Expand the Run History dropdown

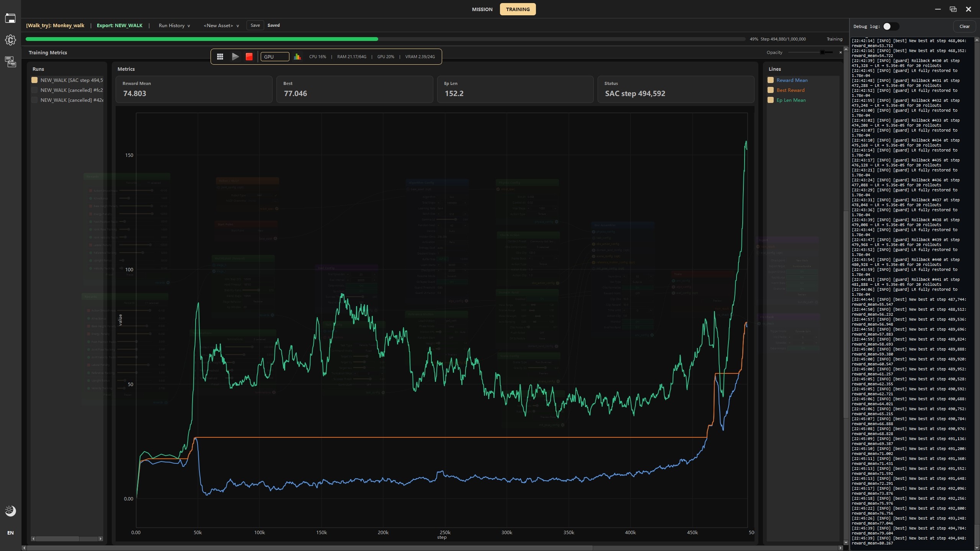tap(174, 26)
